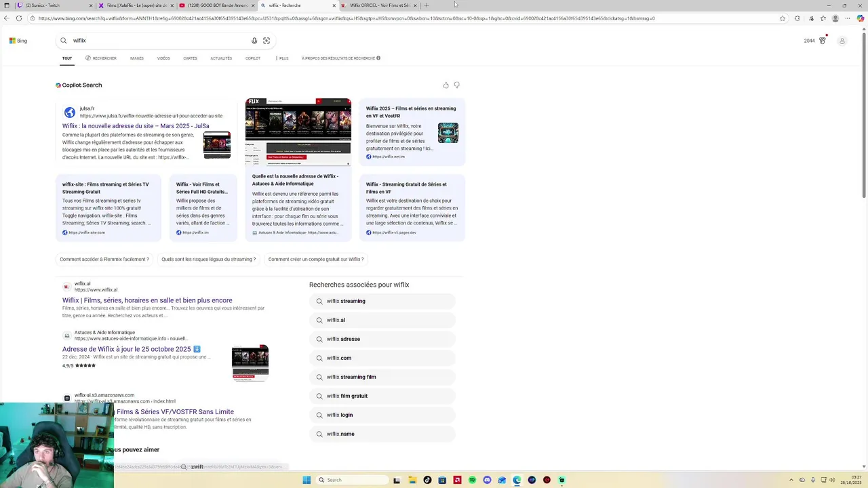Viewport: 868px width, 488px height.
Task: Open Windows Start menu
Action: coord(307,480)
